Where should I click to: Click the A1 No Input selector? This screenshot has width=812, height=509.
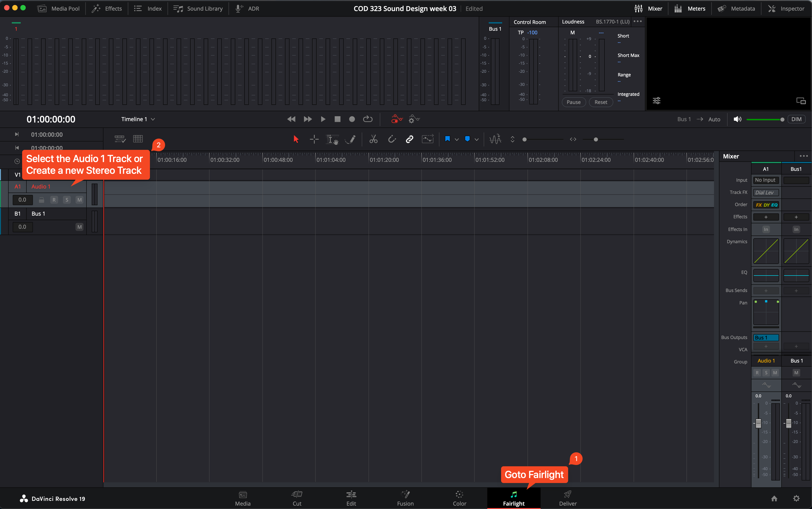click(766, 180)
